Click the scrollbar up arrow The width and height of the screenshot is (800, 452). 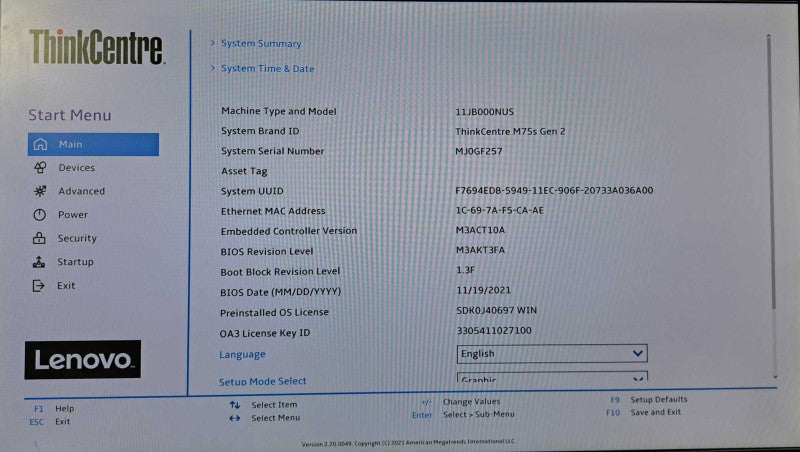coord(768,36)
